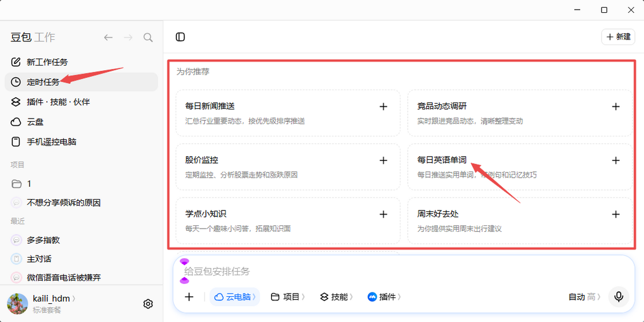Click the 新建 button
This screenshot has height=322, width=644.
click(x=618, y=37)
